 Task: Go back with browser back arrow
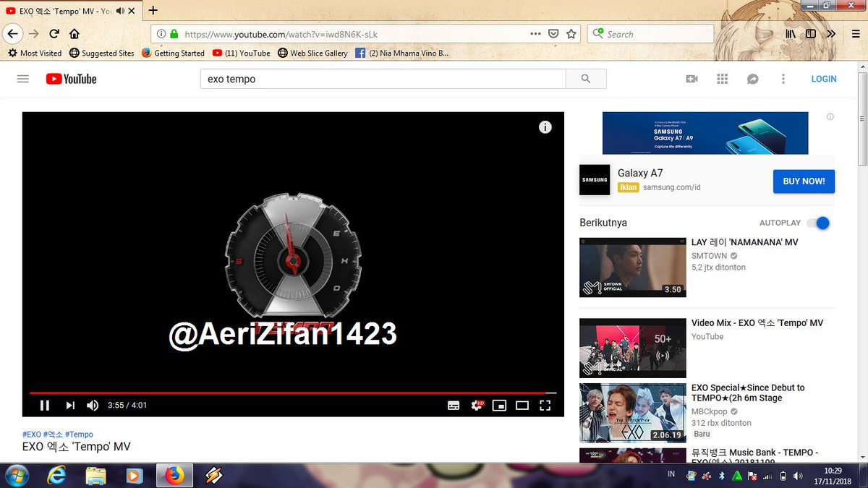(x=12, y=33)
